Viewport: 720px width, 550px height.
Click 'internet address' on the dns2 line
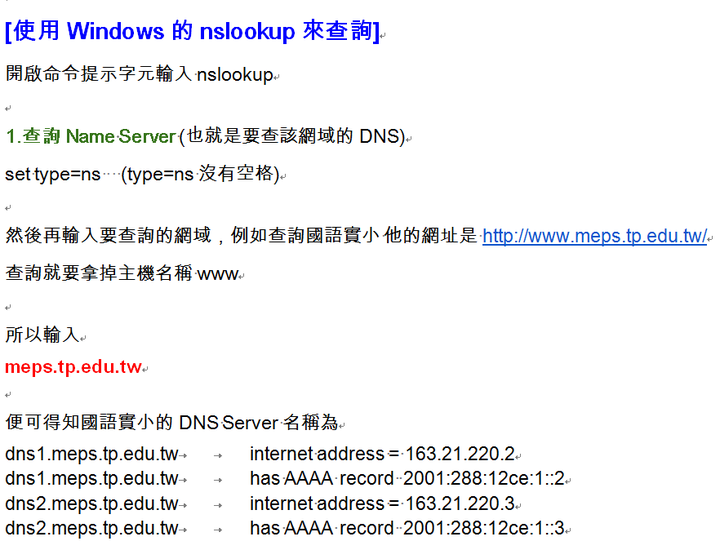317,503
